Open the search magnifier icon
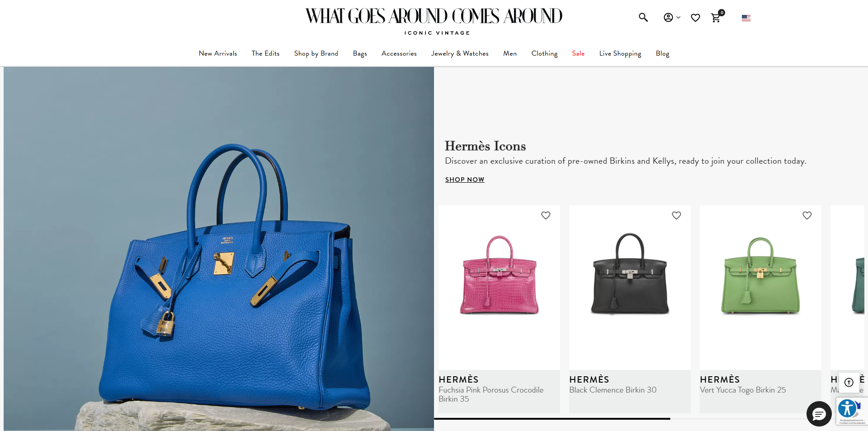This screenshot has height=431, width=868. point(643,18)
